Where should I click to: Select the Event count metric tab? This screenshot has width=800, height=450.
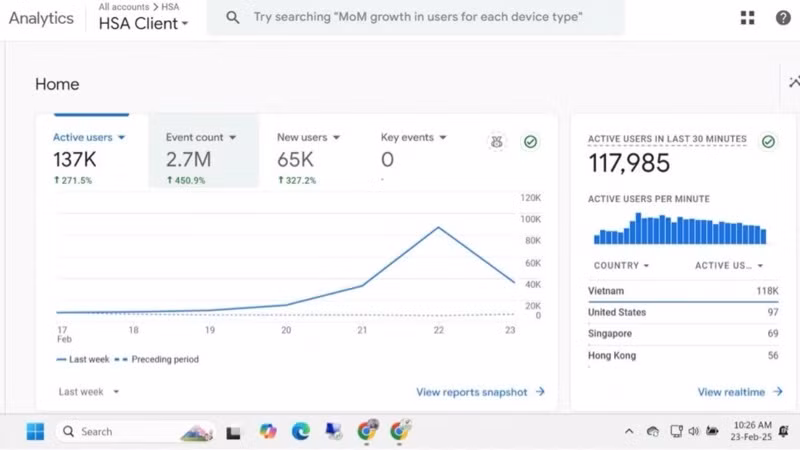201,137
